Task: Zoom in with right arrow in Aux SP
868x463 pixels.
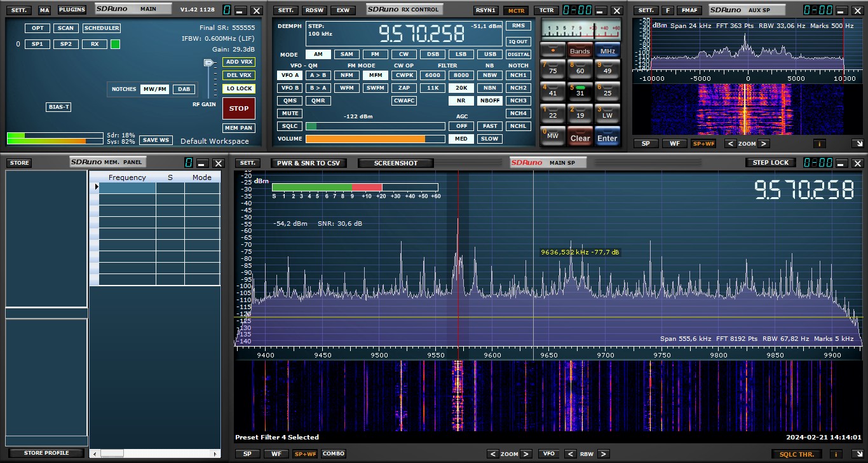Action: [764, 144]
